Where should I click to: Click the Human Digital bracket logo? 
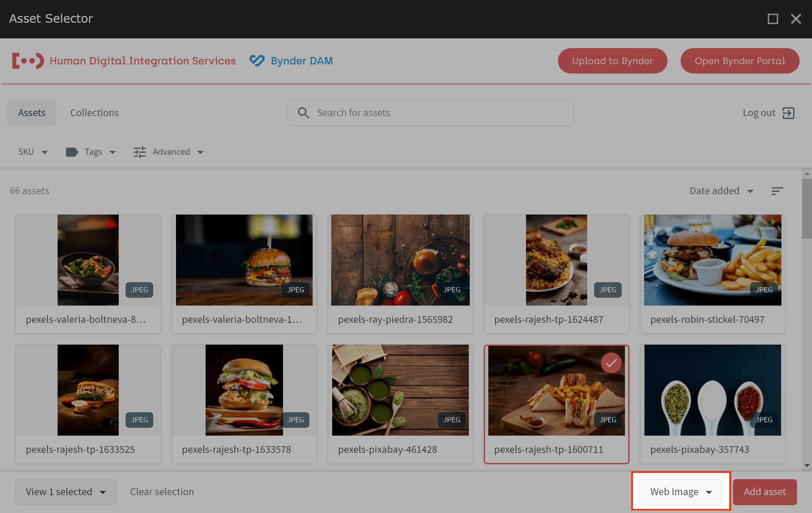point(28,61)
